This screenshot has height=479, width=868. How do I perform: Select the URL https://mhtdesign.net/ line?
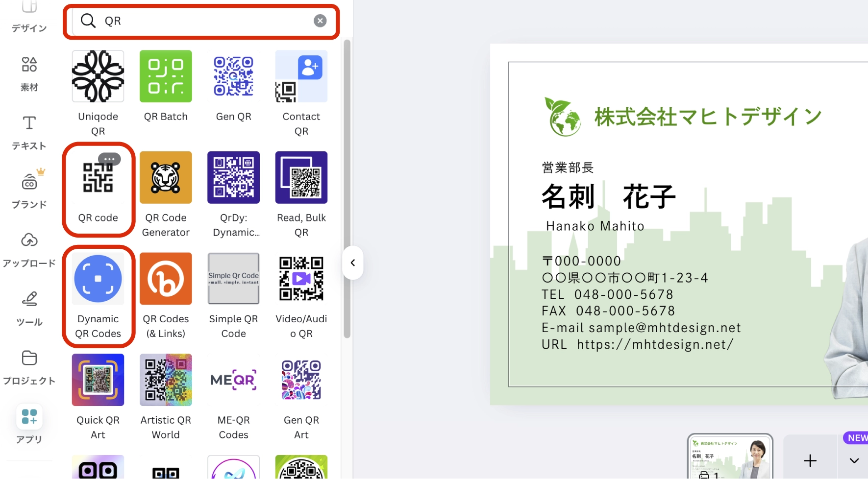click(637, 344)
